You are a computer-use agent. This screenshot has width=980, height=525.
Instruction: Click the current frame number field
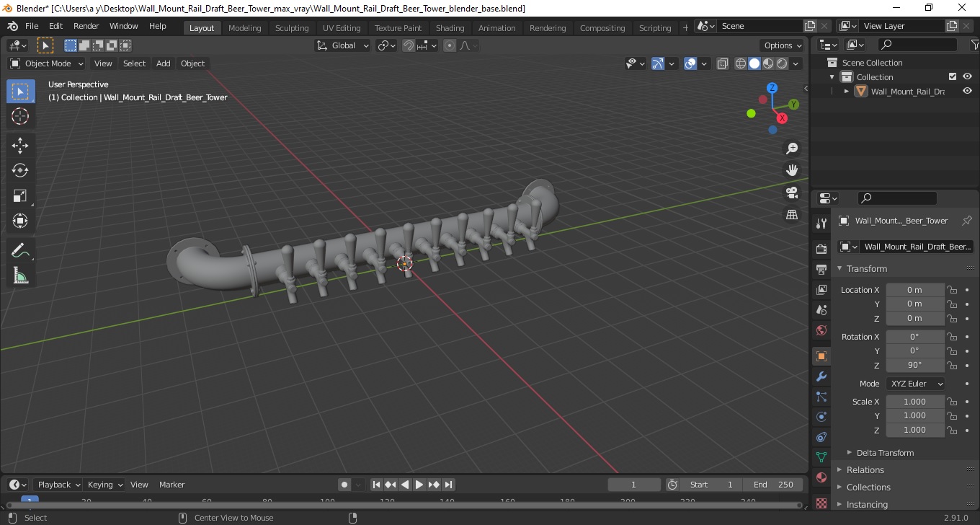[634, 485]
